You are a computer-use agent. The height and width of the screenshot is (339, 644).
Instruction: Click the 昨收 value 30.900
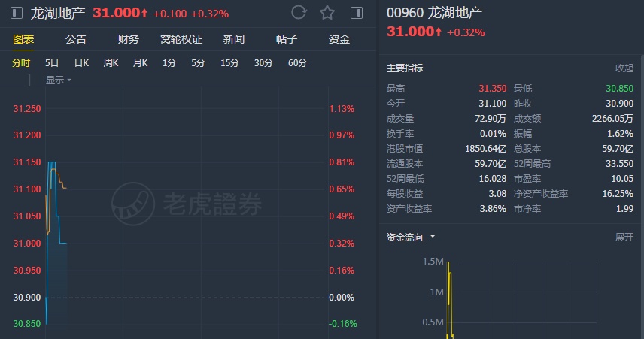[x=620, y=104]
